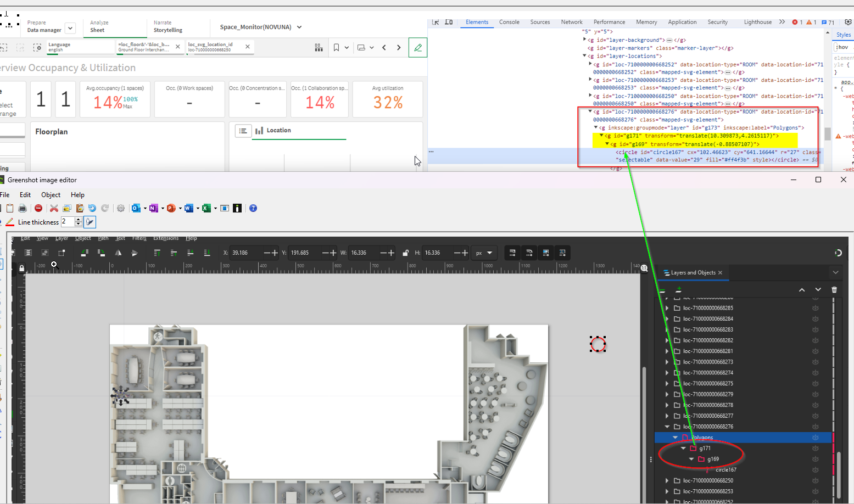Image resolution: width=854 pixels, height=504 pixels.
Task: Open Greenshot settings gear icon
Action: point(121,208)
